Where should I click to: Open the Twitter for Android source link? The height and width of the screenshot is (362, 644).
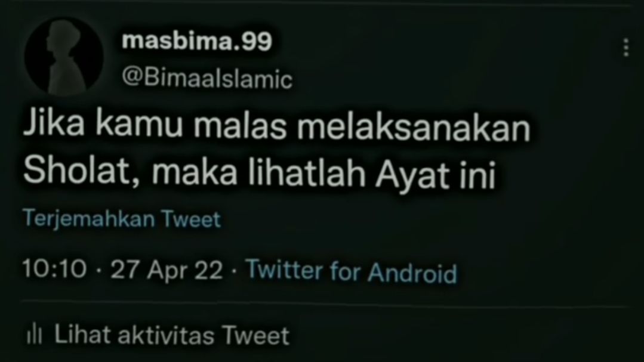click(x=352, y=271)
